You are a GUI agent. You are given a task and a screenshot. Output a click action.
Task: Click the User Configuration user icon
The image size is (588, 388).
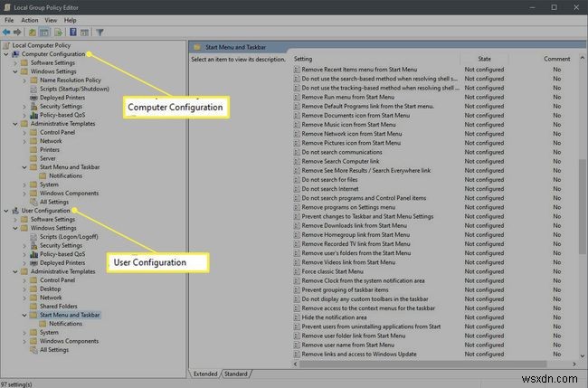pos(15,211)
